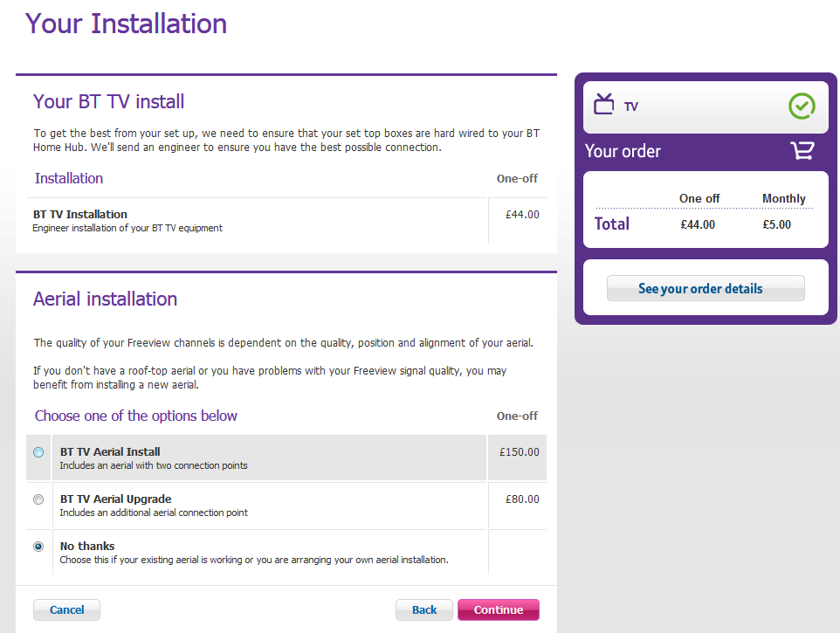840x633 pixels.
Task: Click the green checkmark circle icon
Action: pyautogui.click(x=802, y=107)
